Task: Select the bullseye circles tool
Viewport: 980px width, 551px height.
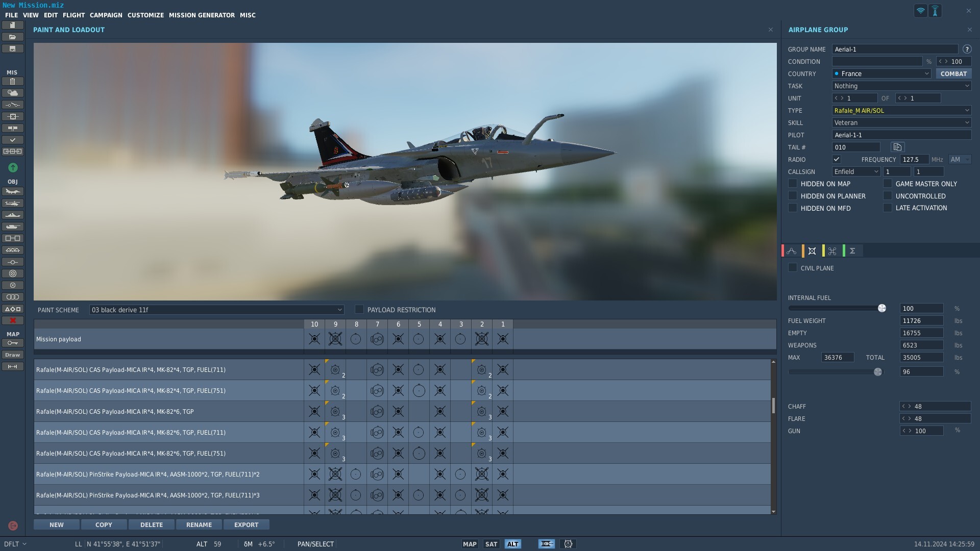Action: pyautogui.click(x=13, y=273)
